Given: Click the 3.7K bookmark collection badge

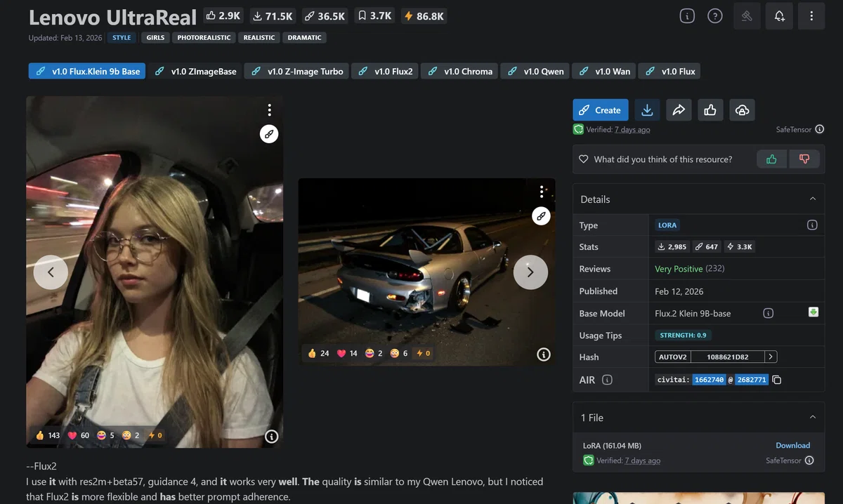Looking at the screenshot, I should [374, 15].
